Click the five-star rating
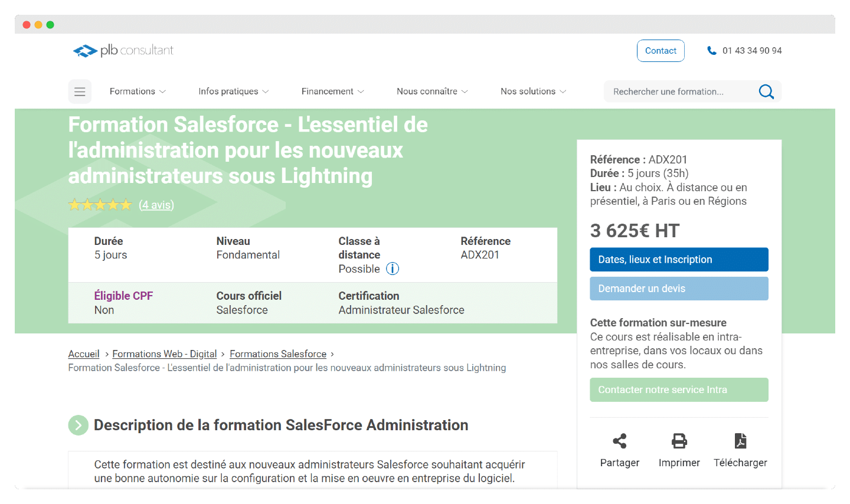The height and width of the screenshot is (504, 850). tap(100, 205)
